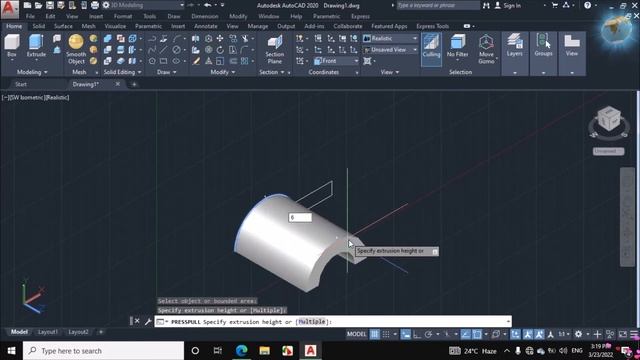Screen dimensions: 640x360
Task: Toggle ortho mode in status bar
Action: pos(417,334)
